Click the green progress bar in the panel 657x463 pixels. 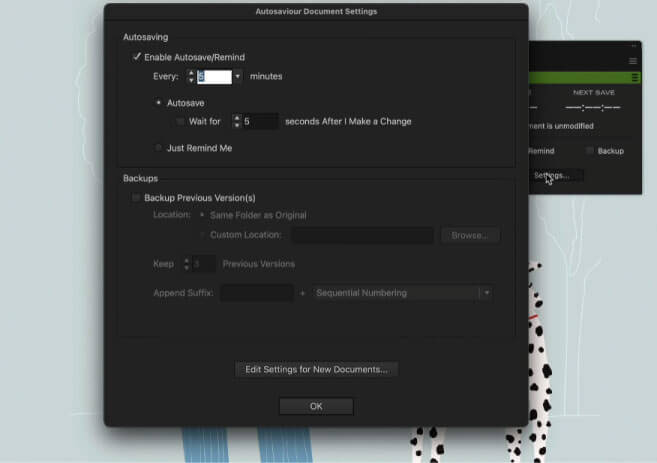pyautogui.click(x=585, y=78)
